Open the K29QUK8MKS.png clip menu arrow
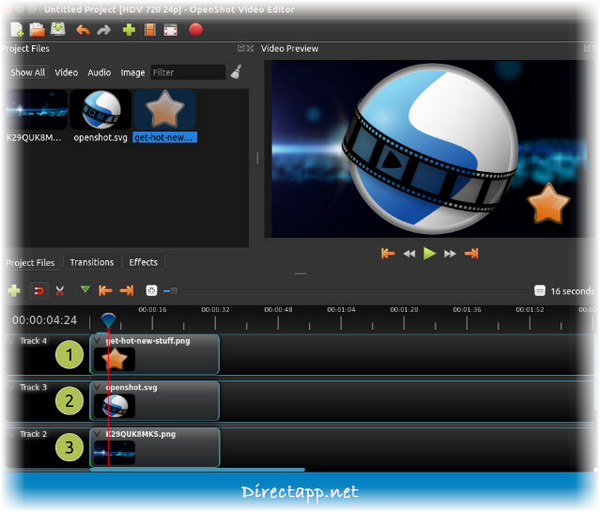600x512 pixels. [98, 434]
